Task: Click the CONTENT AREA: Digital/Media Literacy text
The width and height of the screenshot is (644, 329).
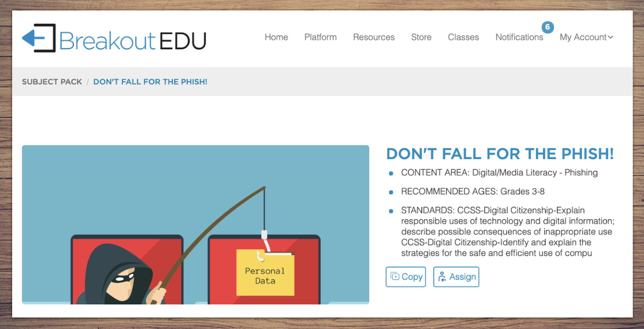Action: coord(499,172)
